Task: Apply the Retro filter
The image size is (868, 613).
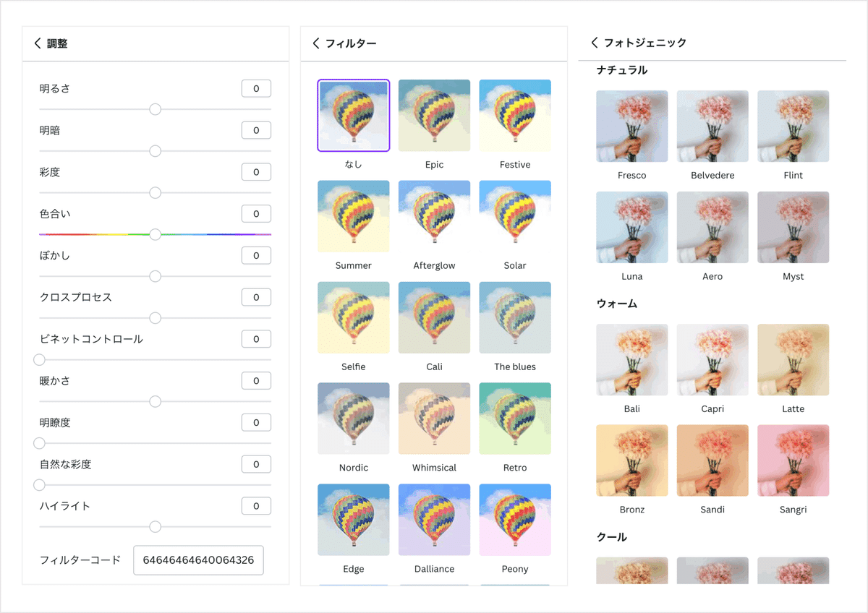Action: (515, 419)
